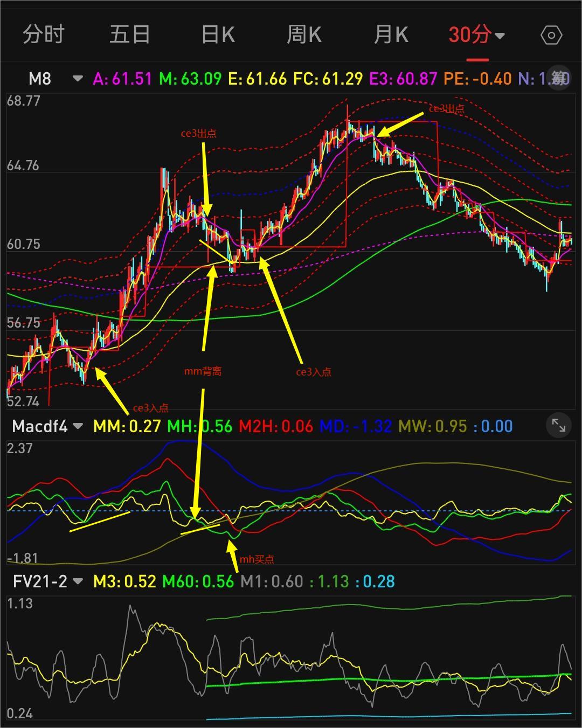Select the 月K chart tab
The width and height of the screenshot is (582, 728).
point(391,35)
